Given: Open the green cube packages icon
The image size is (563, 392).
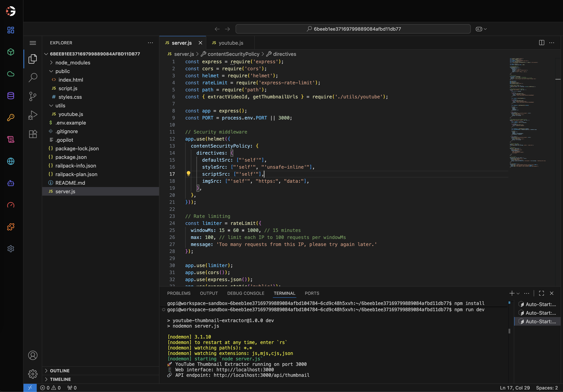Looking at the screenshot, I should pos(11,52).
